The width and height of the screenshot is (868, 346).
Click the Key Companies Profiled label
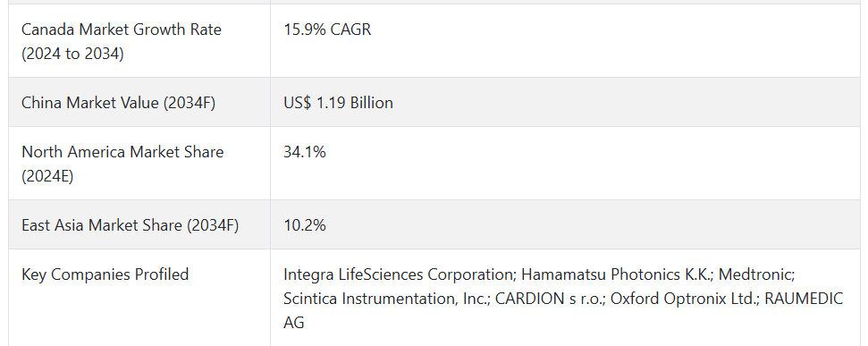tap(105, 274)
